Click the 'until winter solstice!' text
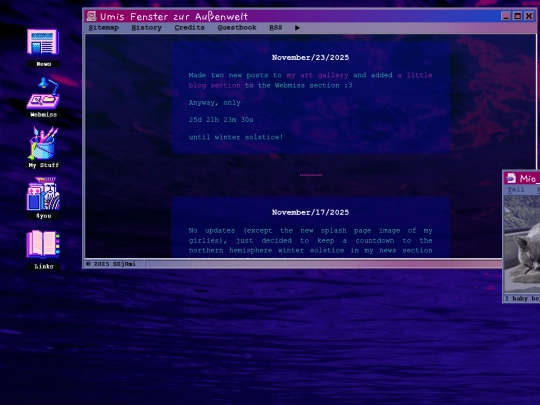The width and height of the screenshot is (540, 405). click(236, 137)
